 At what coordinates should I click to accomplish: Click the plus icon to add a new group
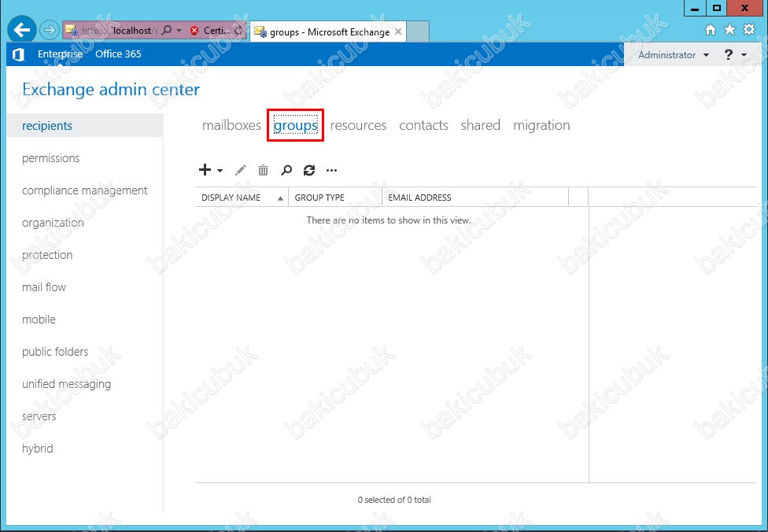click(205, 169)
